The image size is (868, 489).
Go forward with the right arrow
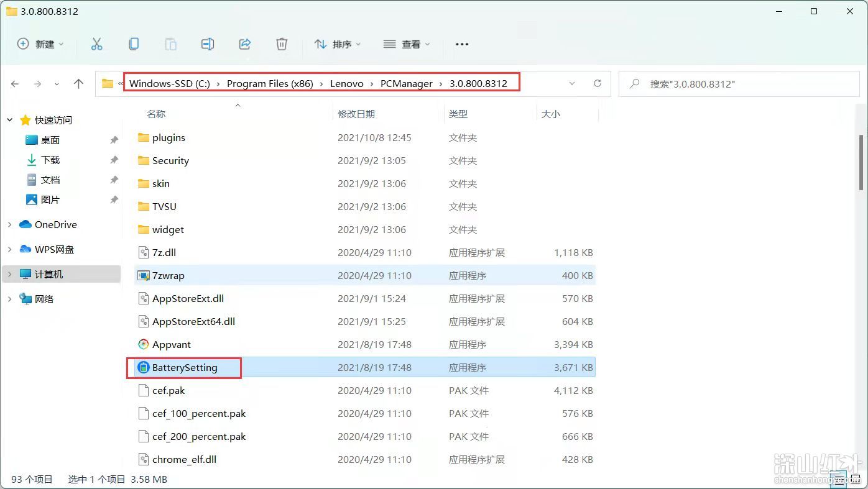click(37, 83)
